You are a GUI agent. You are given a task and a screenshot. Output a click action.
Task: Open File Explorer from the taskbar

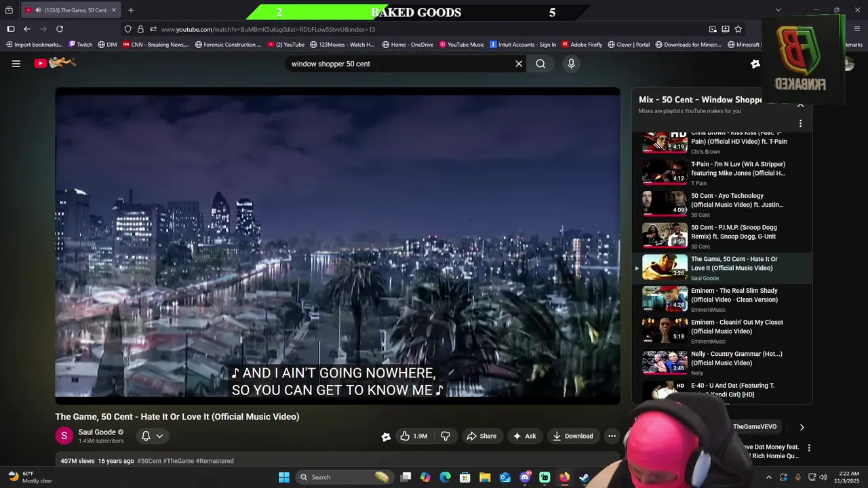pos(485,477)
